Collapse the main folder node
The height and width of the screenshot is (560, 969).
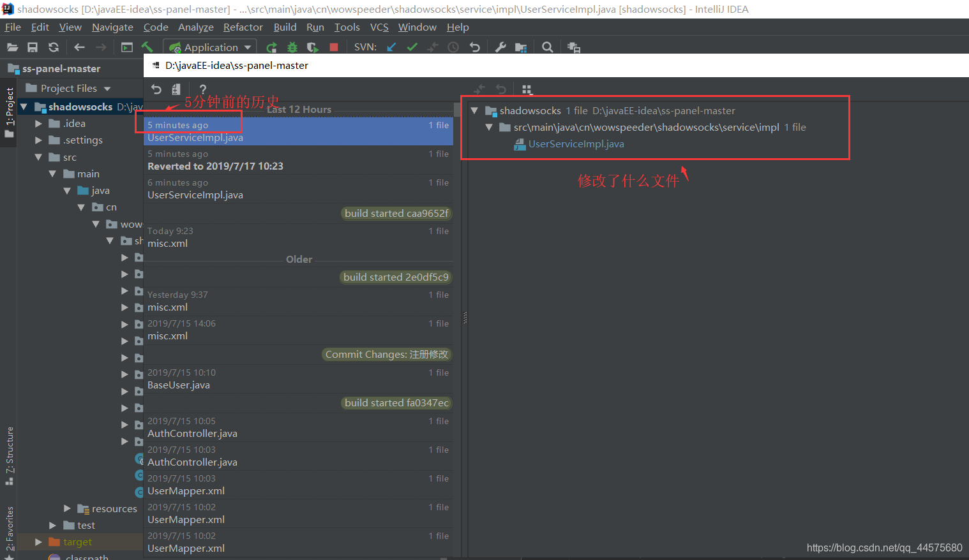52,173
